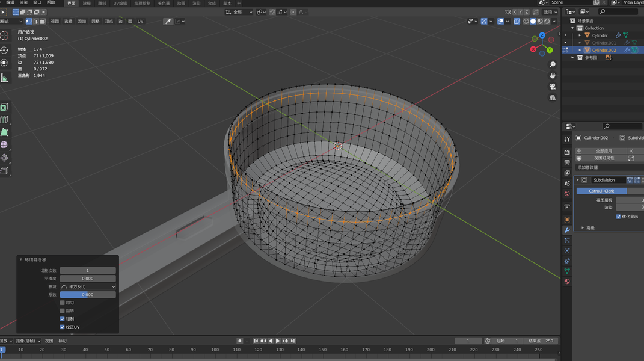The height and width of the screenshot is (361, 644).
Task: Toggle camera view gizmo icon
Action: tap(553, 87)
